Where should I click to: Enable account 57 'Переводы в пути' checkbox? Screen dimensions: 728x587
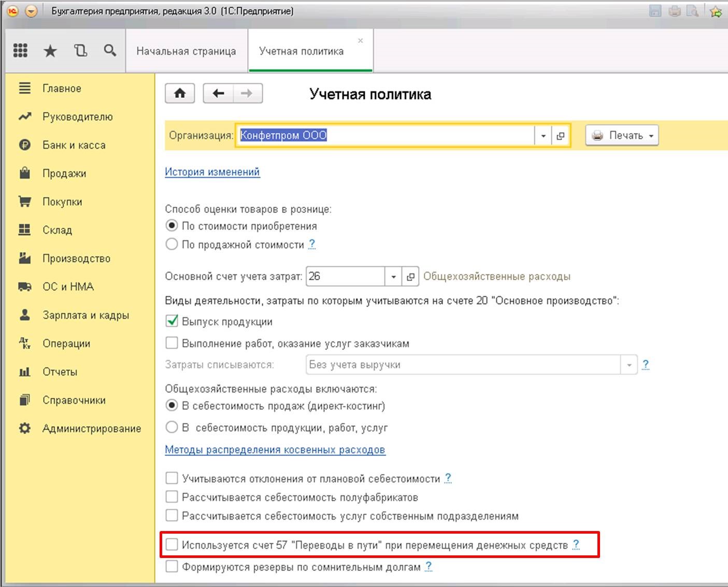172,545
